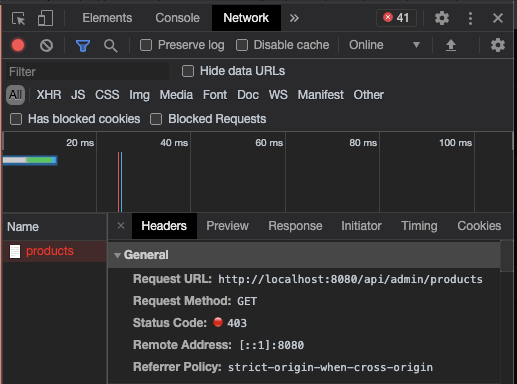Click the Name column header
The height and width of the screenshot is (384, 517).
pyautogui.click(x=55, y=227)
